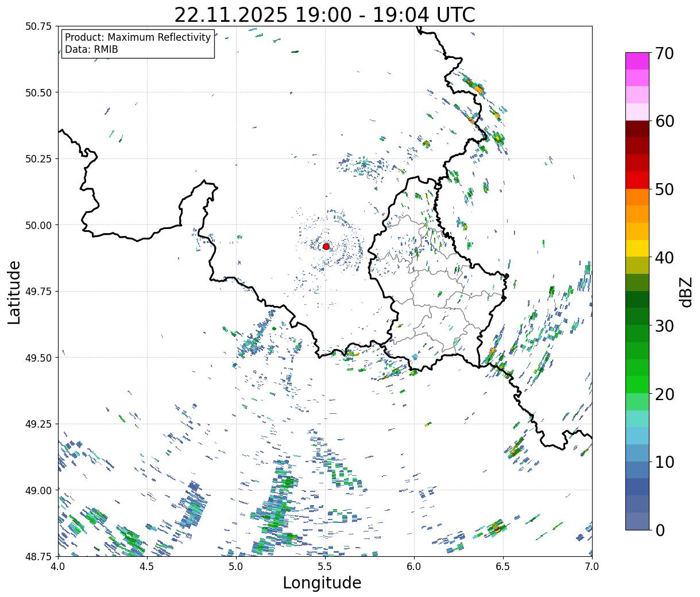Click the 'Product: Maximum Reflectivity' legend text
Image resolution: width=700 pixels, height=597 pixels.
(x=138, y=37)
